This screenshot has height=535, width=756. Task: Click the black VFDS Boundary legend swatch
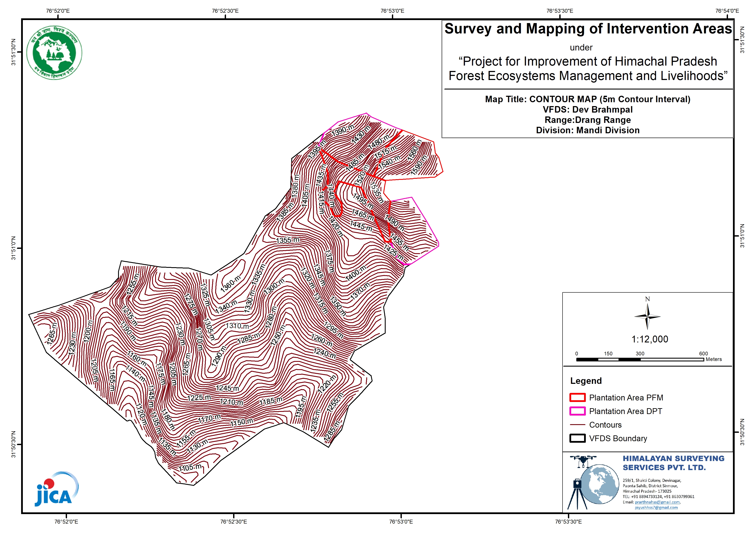click(577, 438)
